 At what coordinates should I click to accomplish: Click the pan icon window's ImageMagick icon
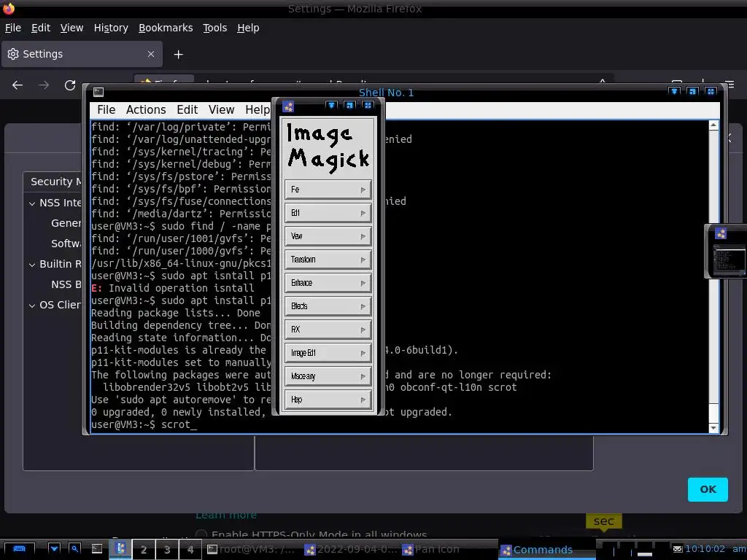click(x=721, y=233)
